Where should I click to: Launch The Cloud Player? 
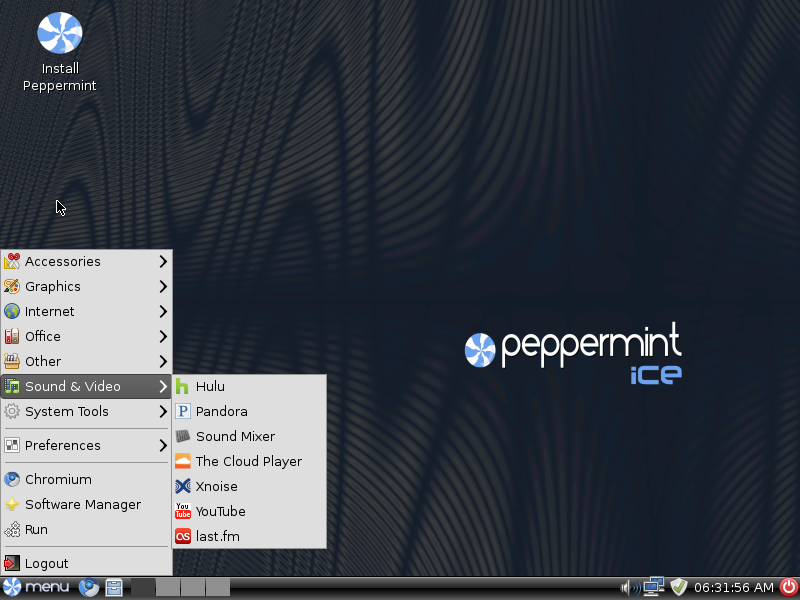click(248, 462)
